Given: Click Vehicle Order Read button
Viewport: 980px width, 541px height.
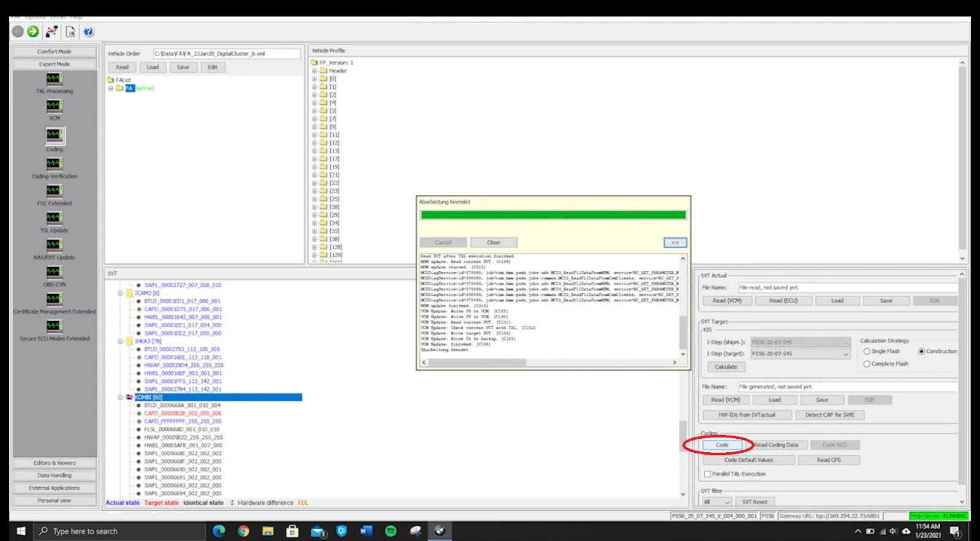Looking at the screenshot, I should (123, 67).
